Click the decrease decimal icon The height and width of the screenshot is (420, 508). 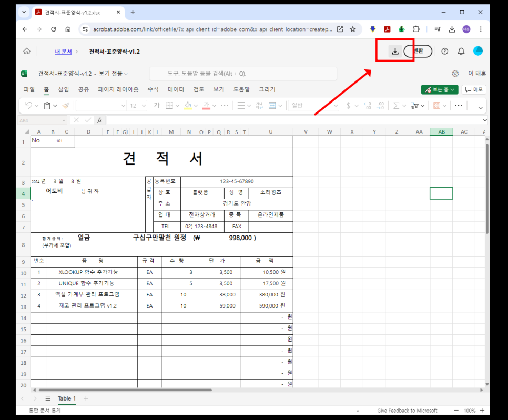381,106
